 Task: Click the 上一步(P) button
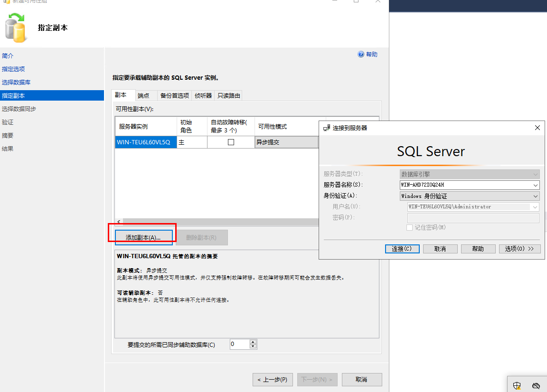[x=273, y=380]
